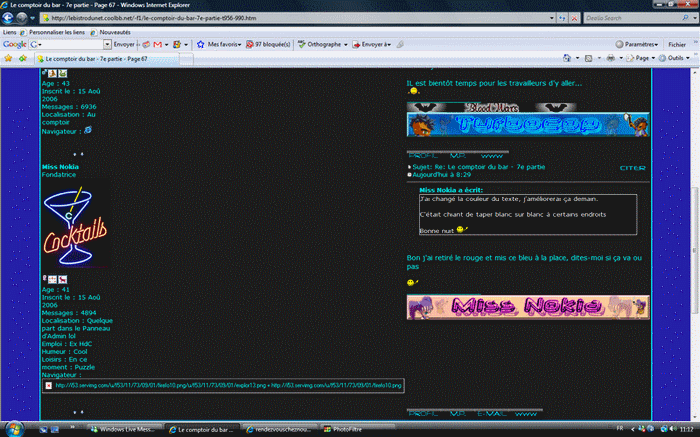This screenshot has width=700, height=437.
Task: Click the upper post's PROFIL button
Action: [x=422, y=156]
